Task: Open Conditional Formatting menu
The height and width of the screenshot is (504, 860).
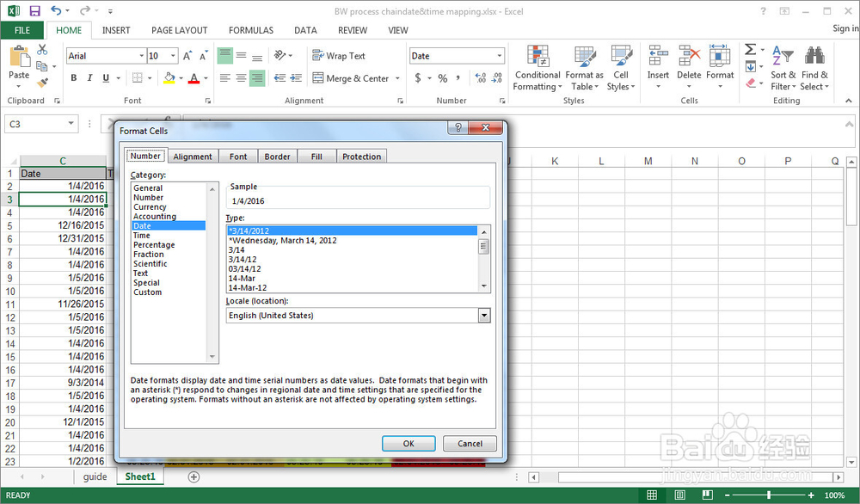Action: pyautogui.click(x=537, y=68)
